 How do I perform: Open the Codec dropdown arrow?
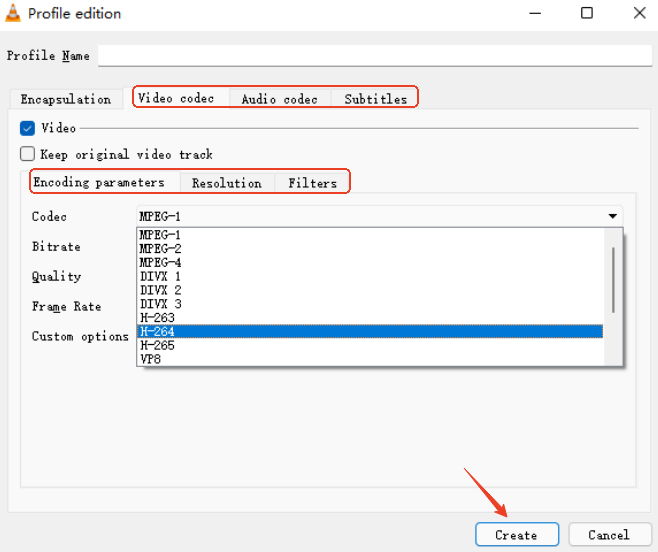611,216
